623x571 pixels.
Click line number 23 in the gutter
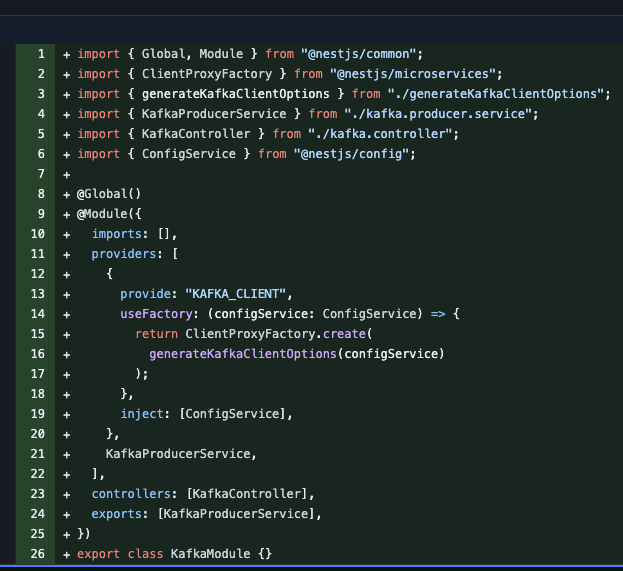(x=38, y=494)
